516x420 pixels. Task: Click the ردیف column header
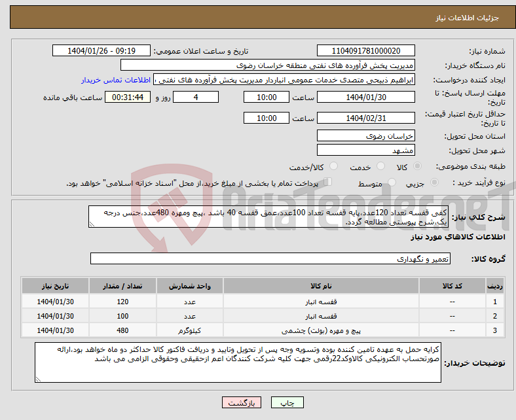point(495,286)
